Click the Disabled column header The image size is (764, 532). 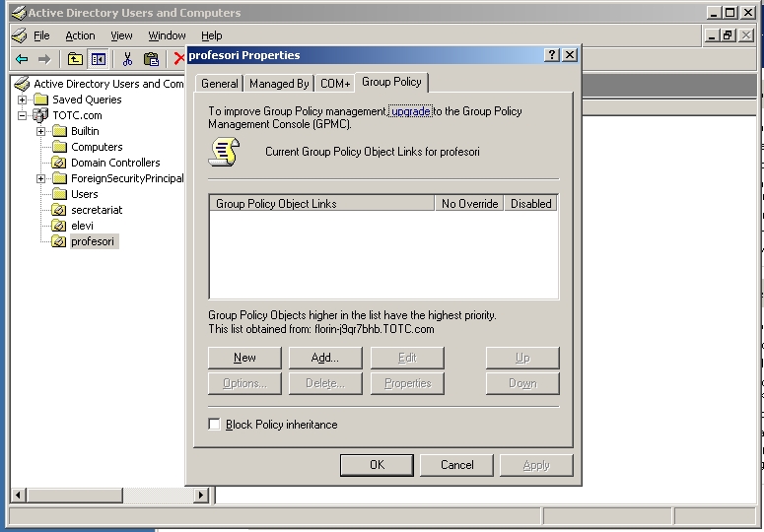(x=530, y=204)
